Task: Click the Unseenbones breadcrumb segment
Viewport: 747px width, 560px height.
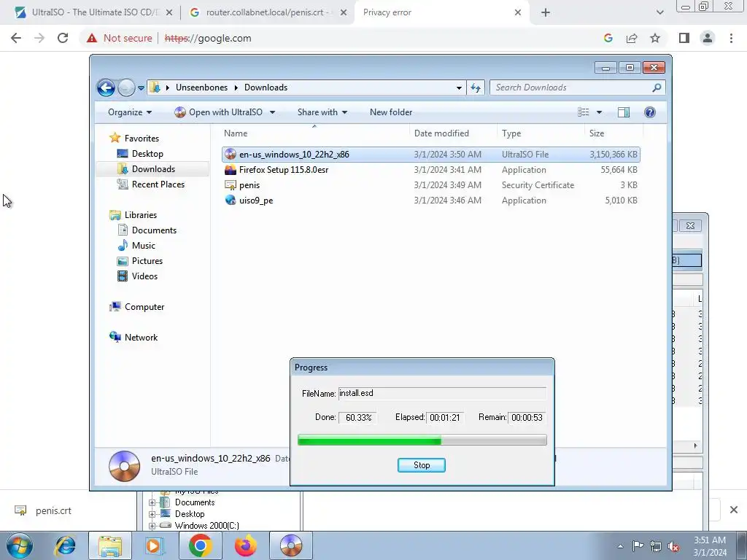Action: [x=201, y=87]
